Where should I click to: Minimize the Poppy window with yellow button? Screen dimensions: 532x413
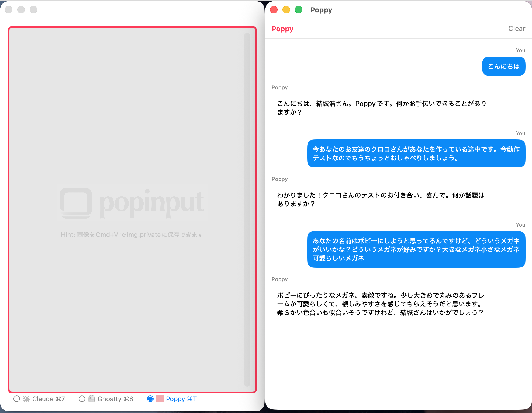[x=286, y=10]
